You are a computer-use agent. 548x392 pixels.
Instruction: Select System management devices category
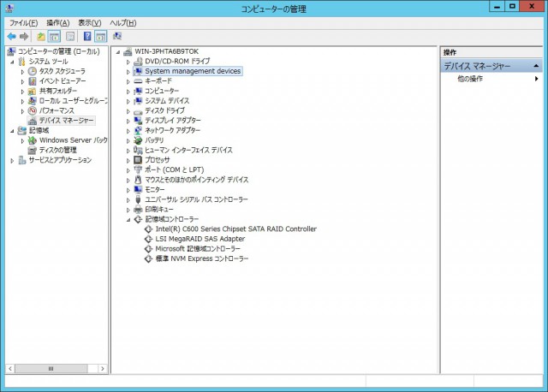[x=193, y=71]
